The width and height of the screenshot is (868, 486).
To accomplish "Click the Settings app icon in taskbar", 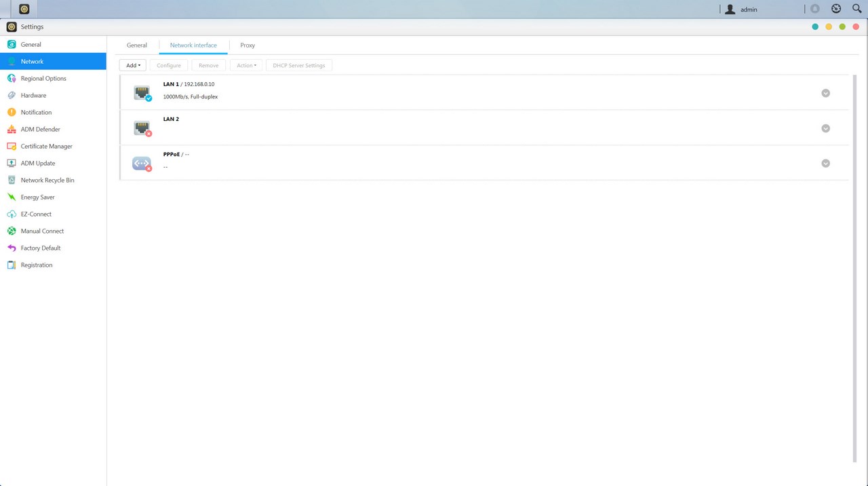I will pos(24,9).
